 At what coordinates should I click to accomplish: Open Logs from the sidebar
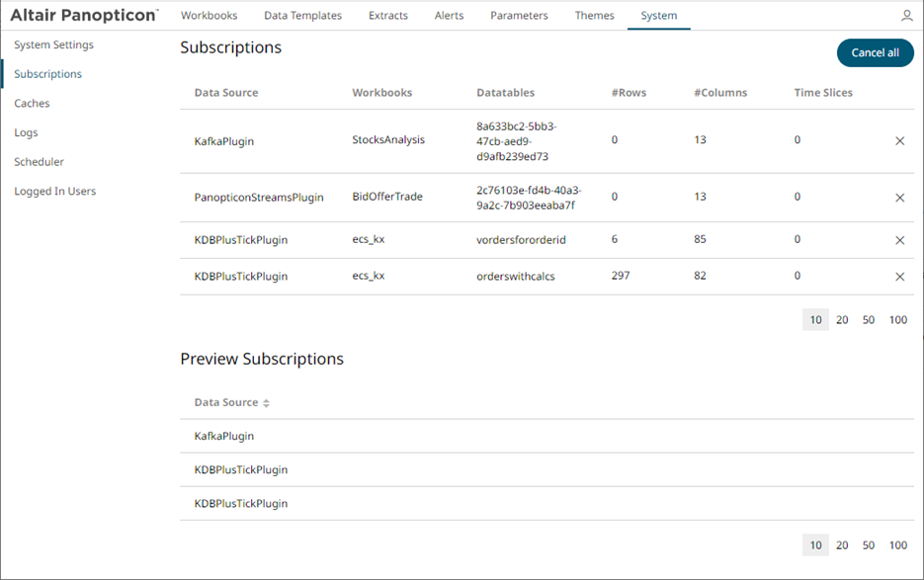pyautogui.click(x=26, y=132)
